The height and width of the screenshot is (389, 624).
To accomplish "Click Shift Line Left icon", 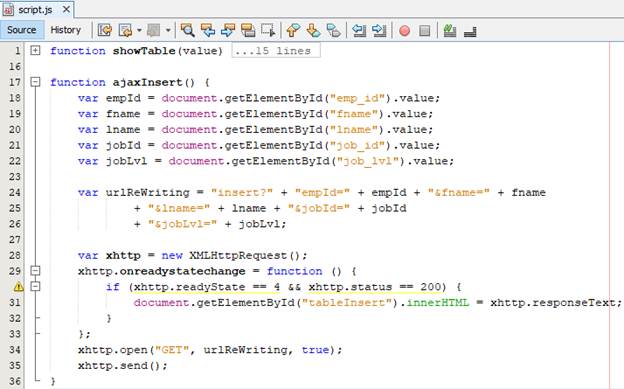I will [359, 30].
